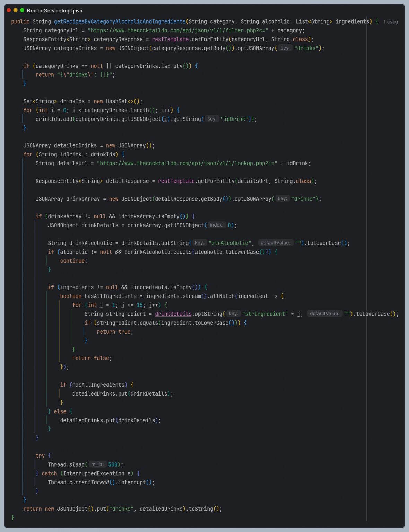
Task: Click the red close window dot
Action: (x=9, y=10)
